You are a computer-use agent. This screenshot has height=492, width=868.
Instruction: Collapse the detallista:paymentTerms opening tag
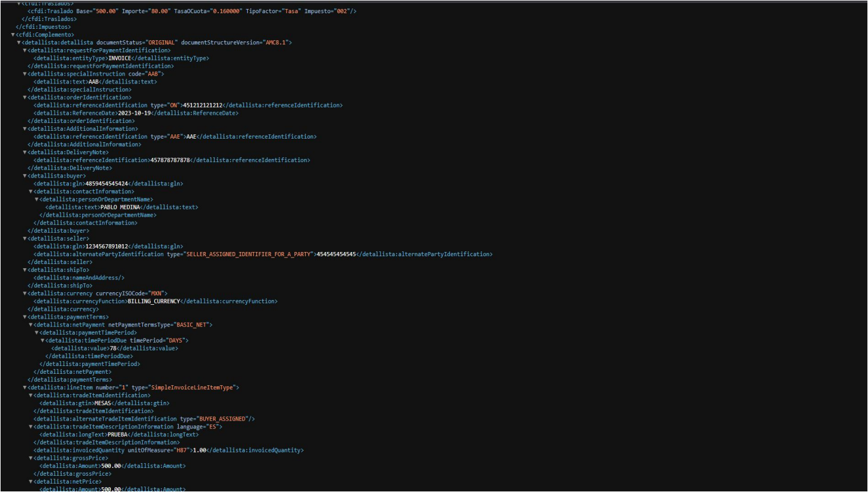coord(25,317)
